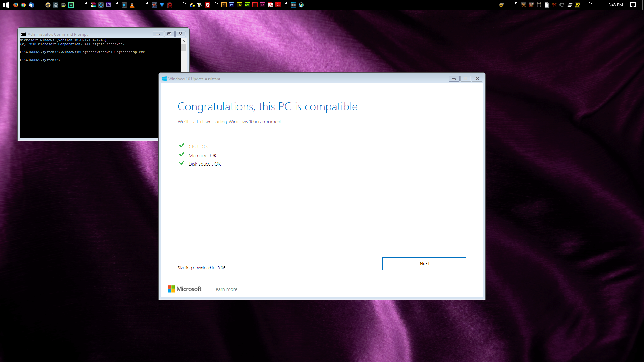The width and height of the screenshot is (644, 362).
Task: Expand overflow chevron left of WinRAR icon
Action: (x=86, y=3)
